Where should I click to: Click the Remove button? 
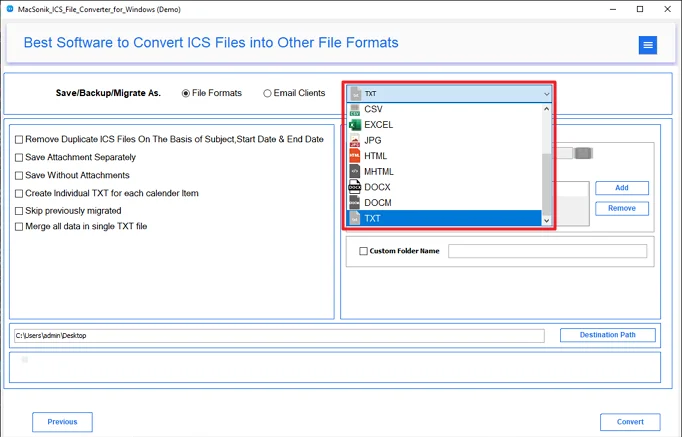[x=622, y=208]
